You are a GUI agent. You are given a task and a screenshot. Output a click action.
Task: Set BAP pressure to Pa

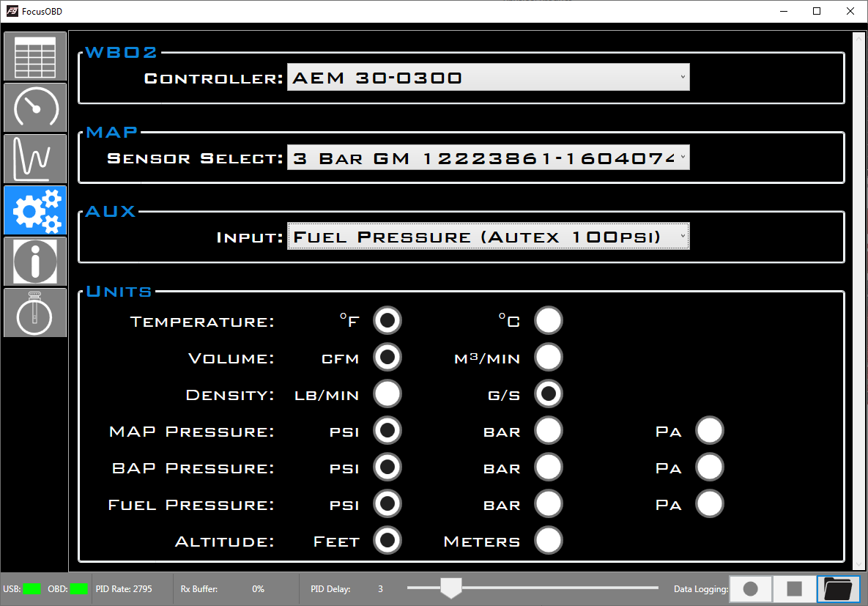pos(710,467)
